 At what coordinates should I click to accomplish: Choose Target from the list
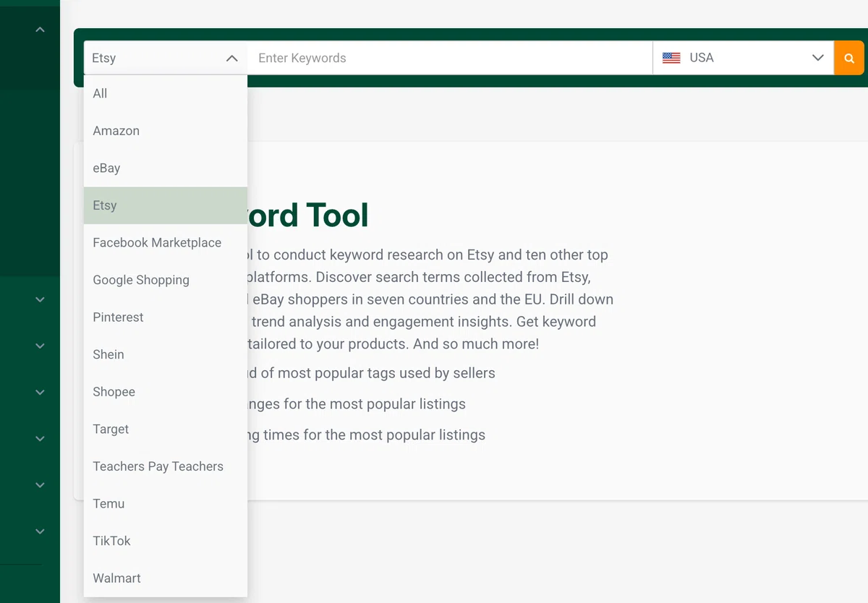pyautogui.click(x=166, y=429)
